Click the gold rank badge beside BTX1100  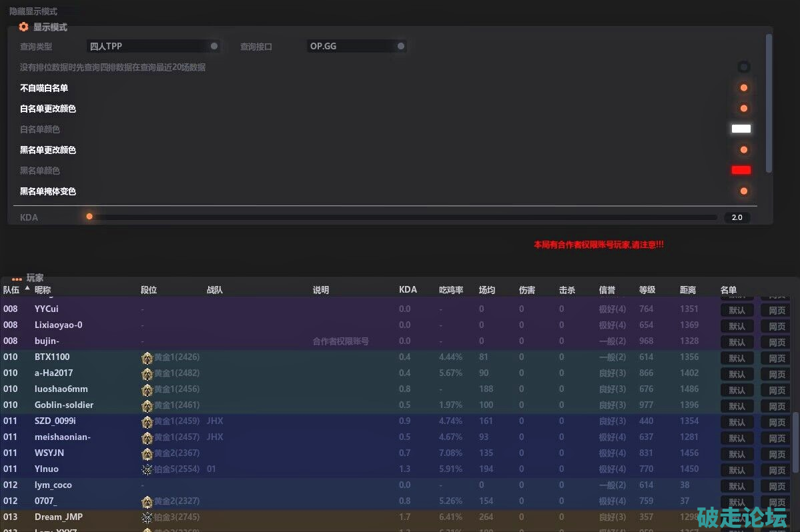pos(147,358)
